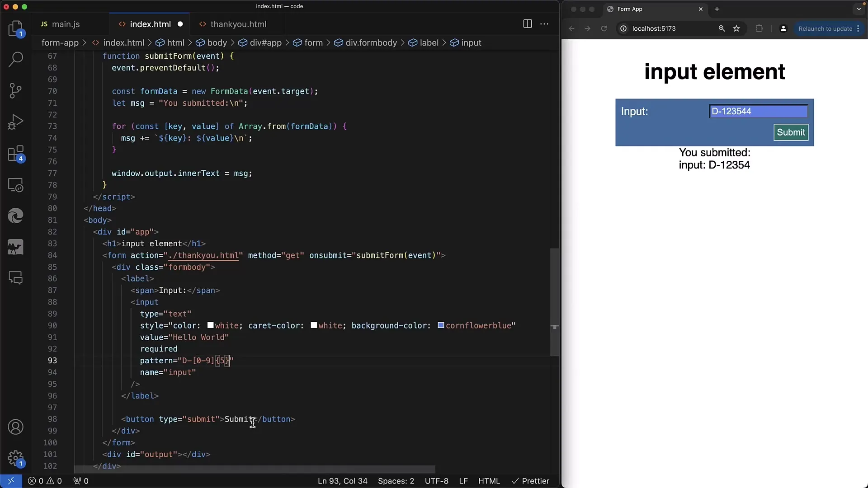
Task: Enable the LF line ending toggle in status bar
Action: point(463,481)
